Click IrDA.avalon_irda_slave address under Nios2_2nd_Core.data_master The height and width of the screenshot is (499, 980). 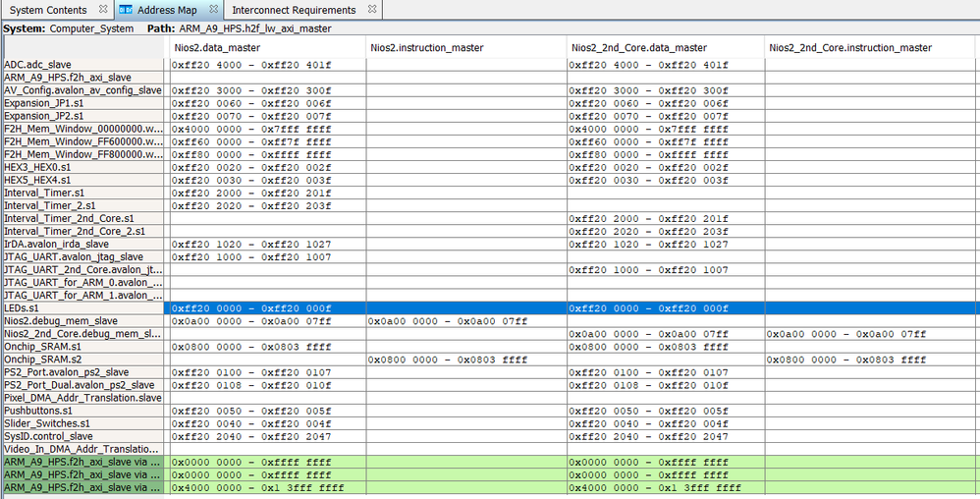click(x=649, y=245)
